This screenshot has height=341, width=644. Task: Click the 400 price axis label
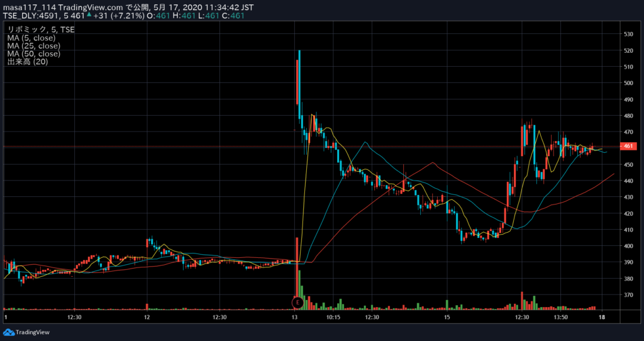point(628,246)
